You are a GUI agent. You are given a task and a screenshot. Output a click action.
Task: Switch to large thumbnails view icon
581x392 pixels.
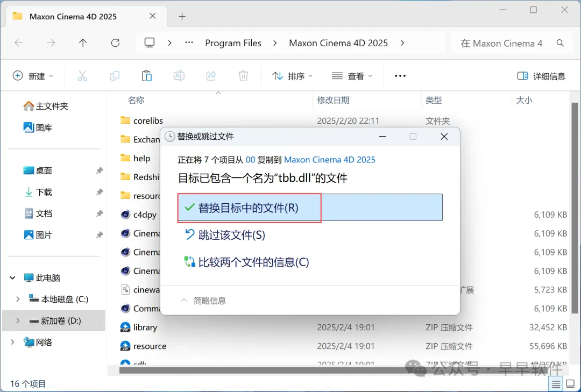point(571,384)
